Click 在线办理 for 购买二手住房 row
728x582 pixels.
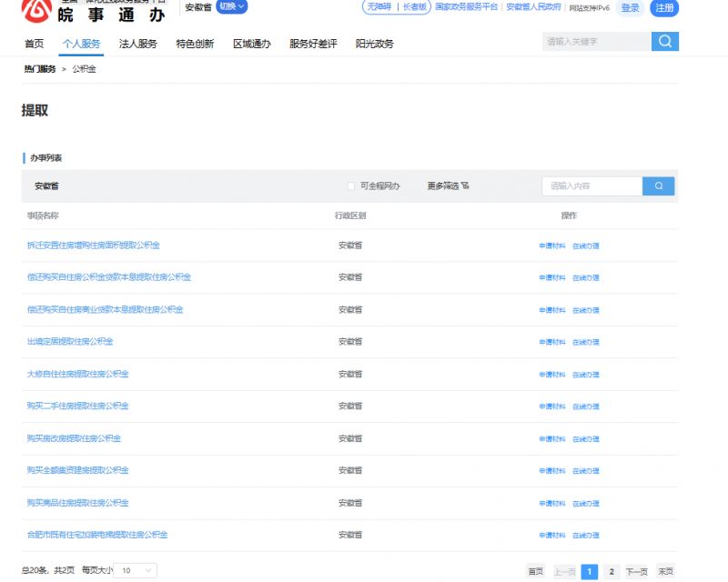click(586, 406)
